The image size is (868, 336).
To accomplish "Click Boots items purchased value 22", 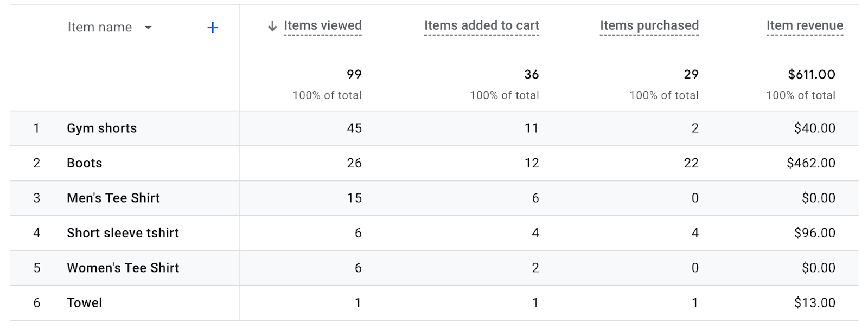I will pos(691,163).
